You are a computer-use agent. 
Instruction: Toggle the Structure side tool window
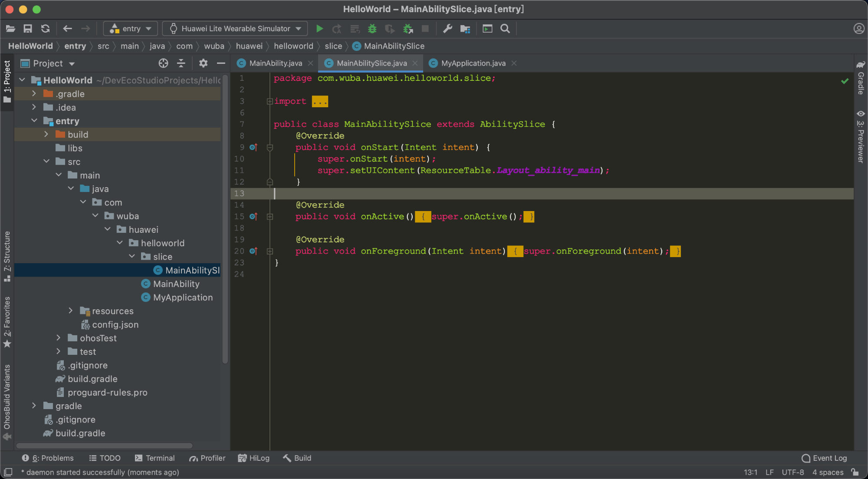[7, 256]
